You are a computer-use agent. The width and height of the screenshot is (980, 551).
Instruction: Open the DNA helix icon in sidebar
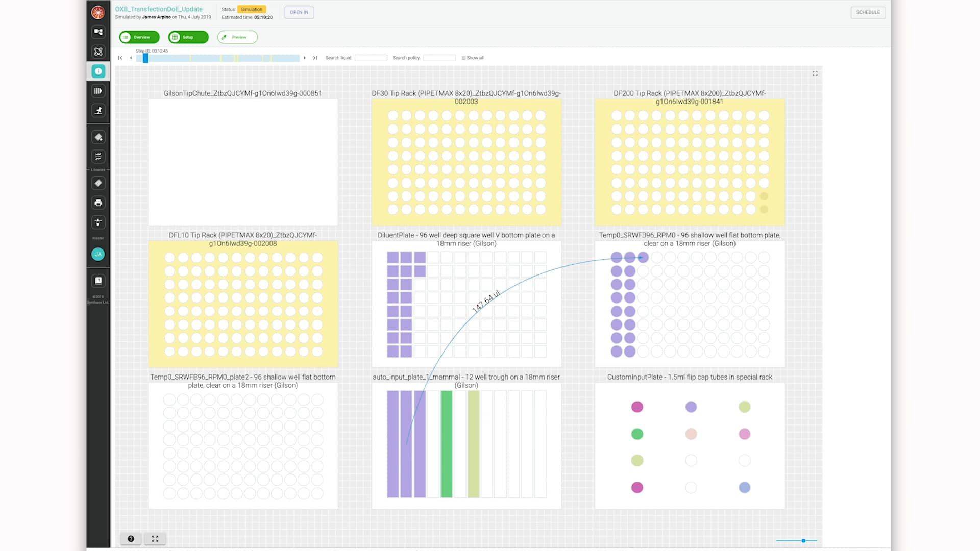click(99, 157)
